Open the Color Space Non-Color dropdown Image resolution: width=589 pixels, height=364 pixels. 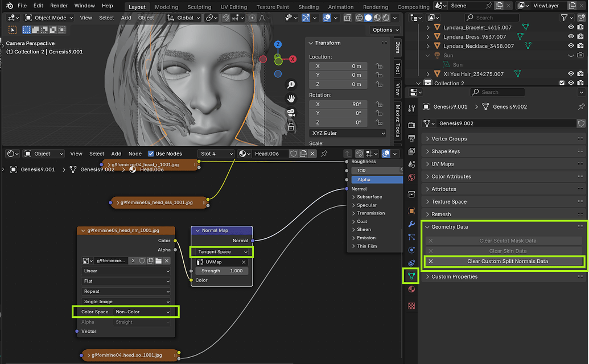point(142,312)
